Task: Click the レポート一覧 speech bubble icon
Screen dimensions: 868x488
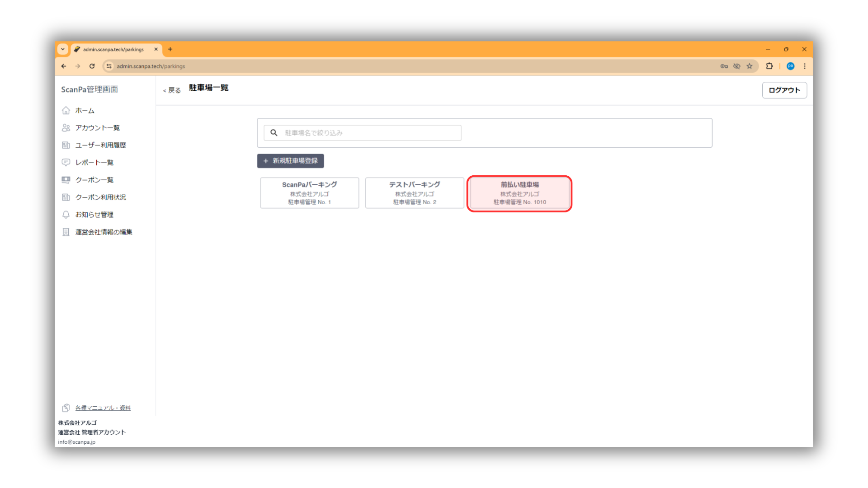Action: (66, 162)
